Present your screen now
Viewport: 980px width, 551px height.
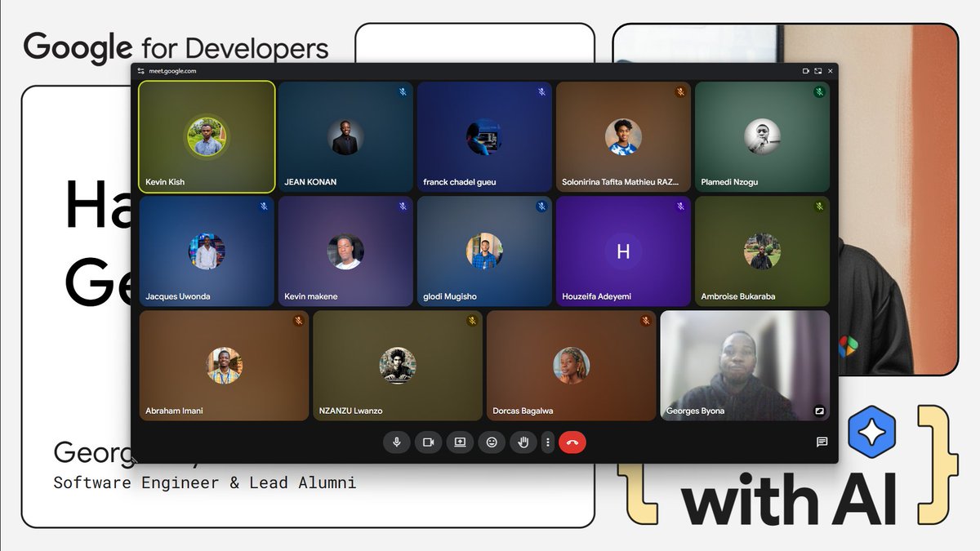tap(460, 442)
